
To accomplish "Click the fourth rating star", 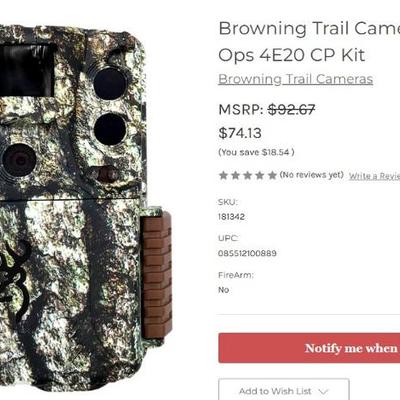I will tap(260, 175).
